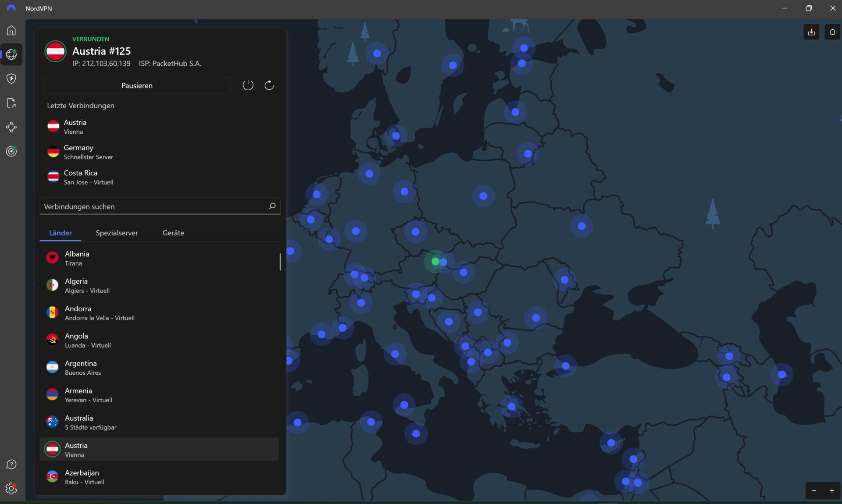The height and width of the screenshot is (504, 842).
Task: Connect to Andorra la Vella - Virtuell
Action: point(159,313)
